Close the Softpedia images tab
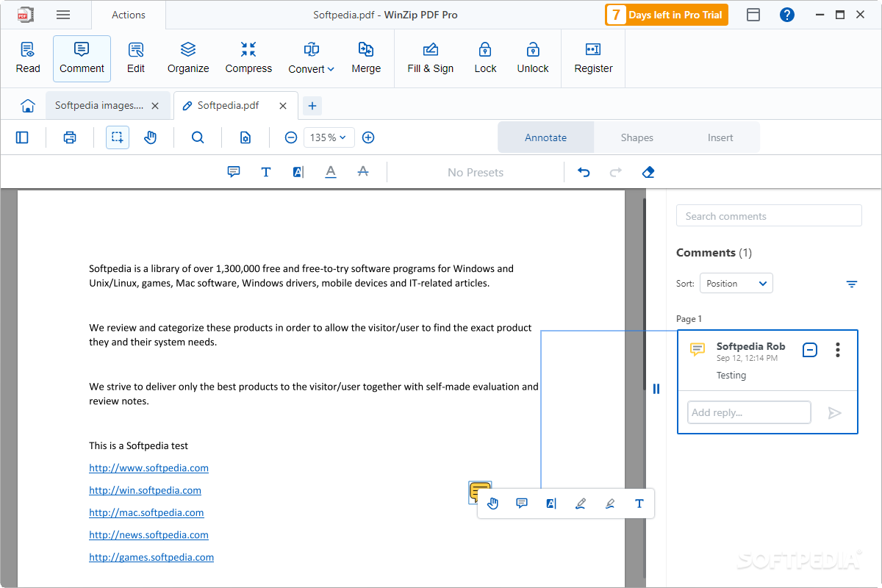Image resolution: width=882 pixels, height=588 pixels. [x=155, y=106]
